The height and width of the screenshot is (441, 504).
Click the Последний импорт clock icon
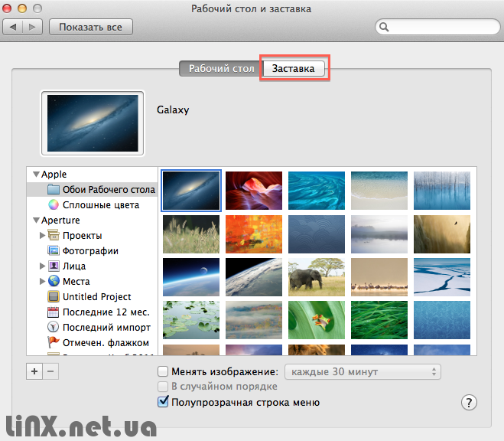[x=53, y=327]
